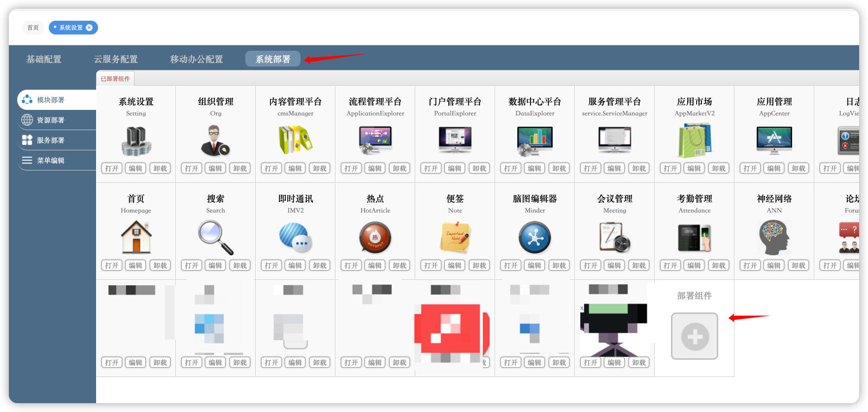Screen dimensions: 868x412
Task: Click the AppMarketV2 shopping bag icon
Action: 694,140
